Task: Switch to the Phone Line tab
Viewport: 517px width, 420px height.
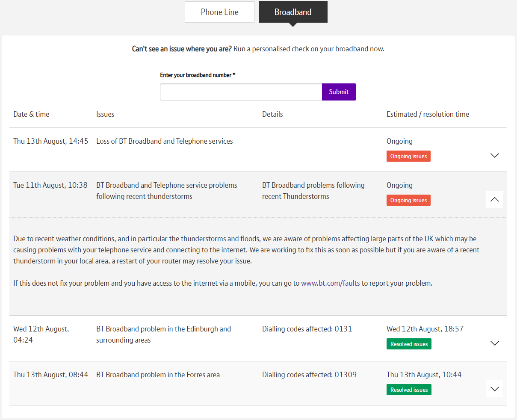Action: coord(219,12)
